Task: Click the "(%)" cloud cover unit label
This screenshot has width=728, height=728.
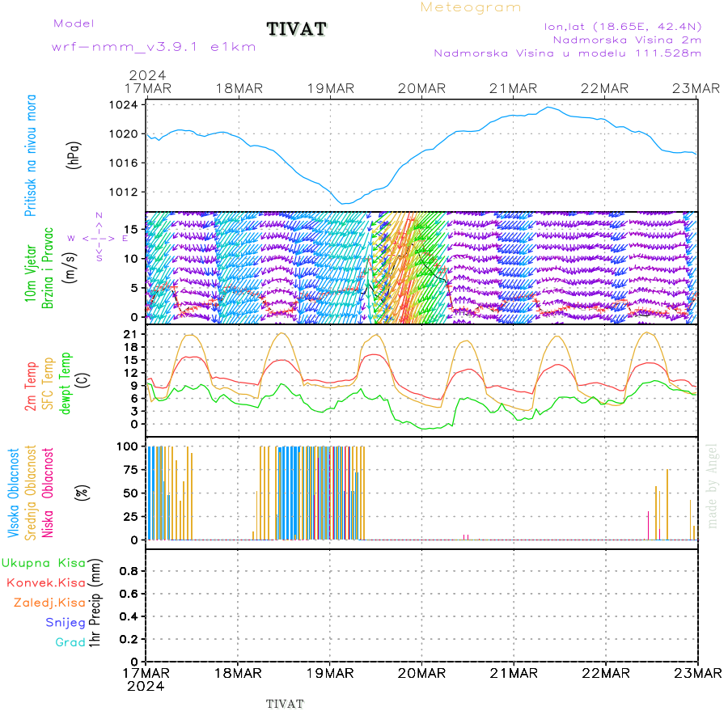Action: (82, 493)
